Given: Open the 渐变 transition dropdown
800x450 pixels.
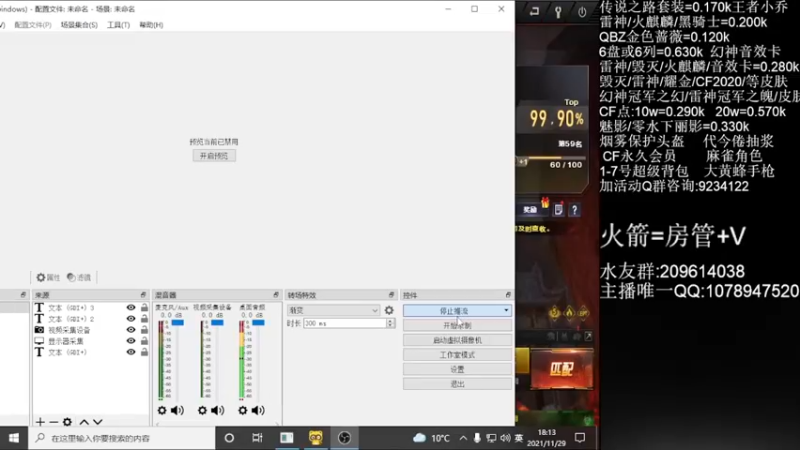Looking at the screenshot, I should (333, 310).
